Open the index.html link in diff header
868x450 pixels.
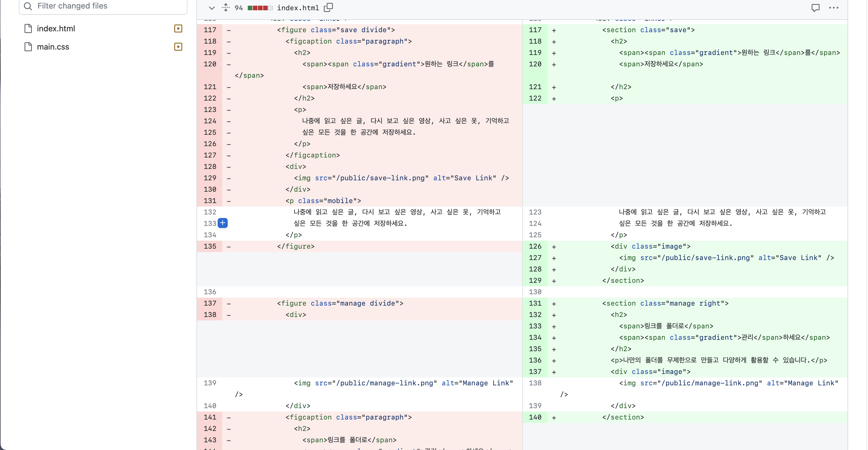298,8
